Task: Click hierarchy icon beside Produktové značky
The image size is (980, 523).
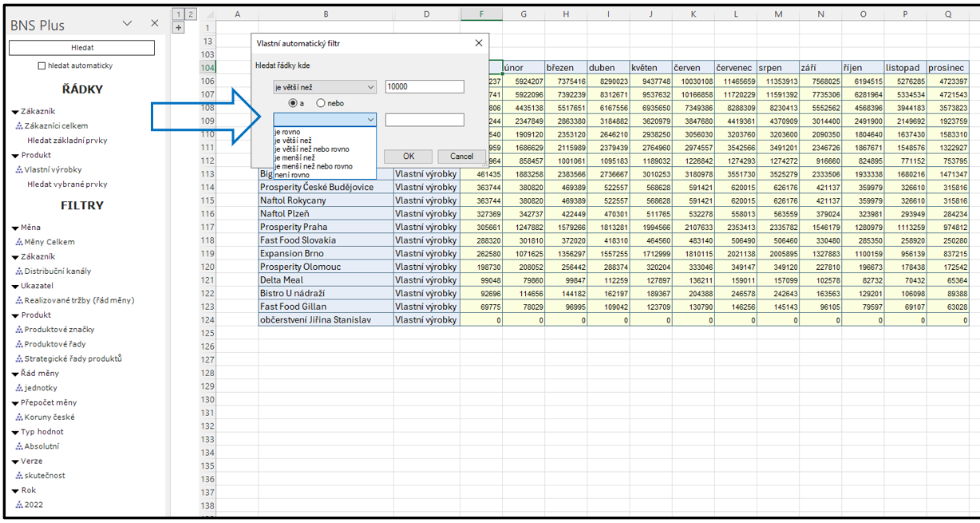Action: click(x=19, y=330)
